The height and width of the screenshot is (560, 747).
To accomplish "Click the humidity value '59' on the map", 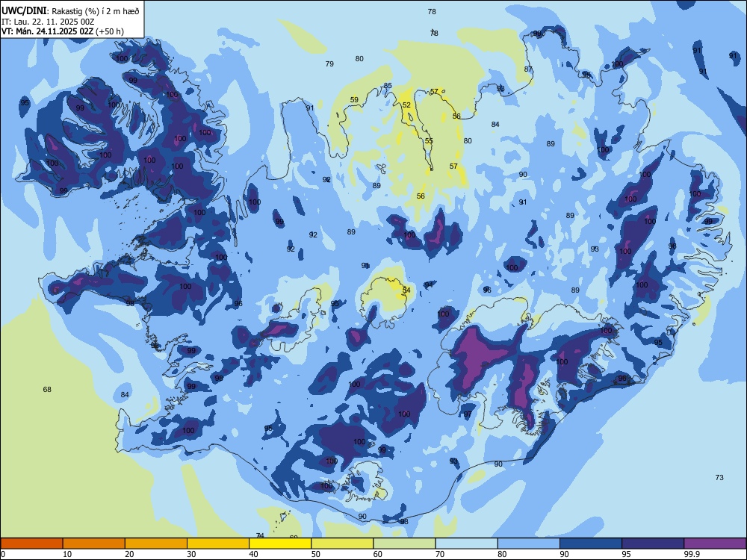I will point(354,100).
